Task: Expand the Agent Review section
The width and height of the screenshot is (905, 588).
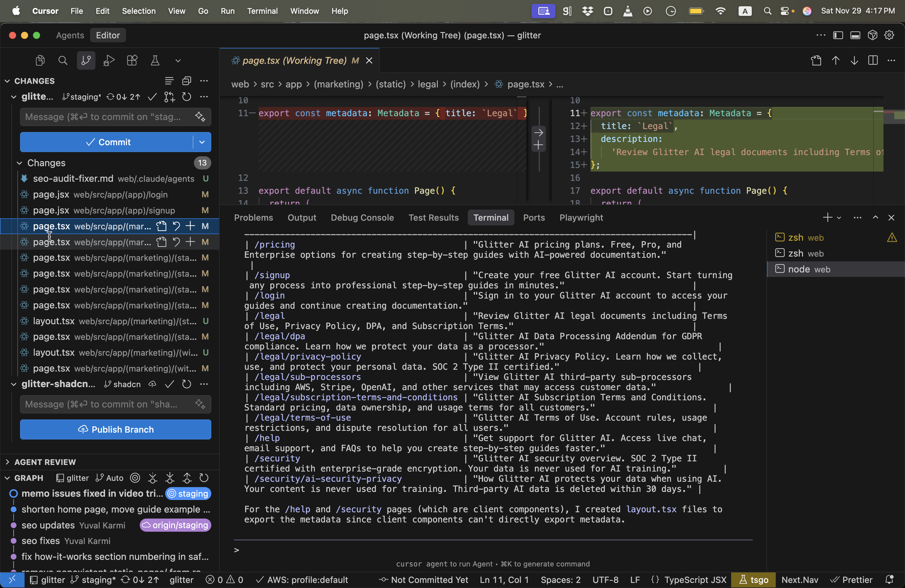Action: pos(7,462)
